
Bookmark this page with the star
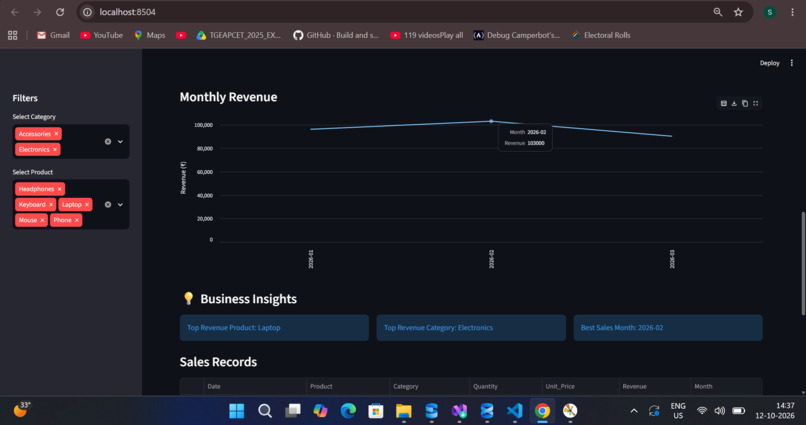click(x=738, y=12)
